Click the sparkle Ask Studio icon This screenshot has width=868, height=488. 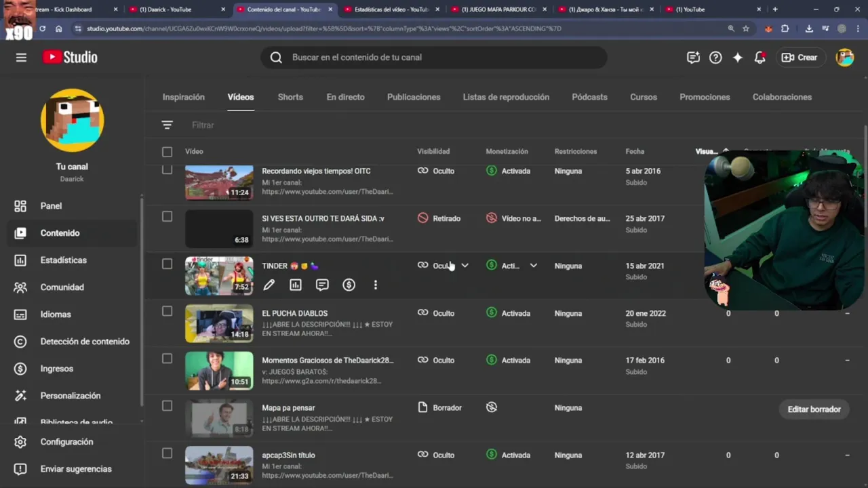[738, 58]
